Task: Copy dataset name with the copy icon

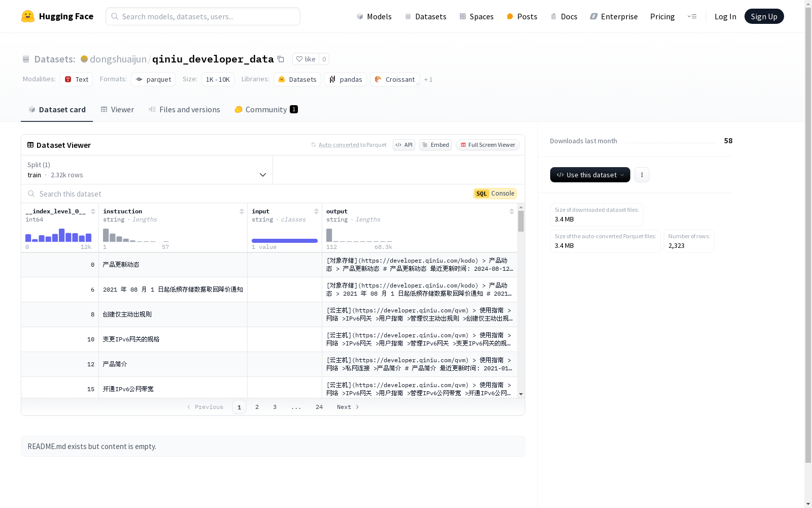Action: point(281,59)
